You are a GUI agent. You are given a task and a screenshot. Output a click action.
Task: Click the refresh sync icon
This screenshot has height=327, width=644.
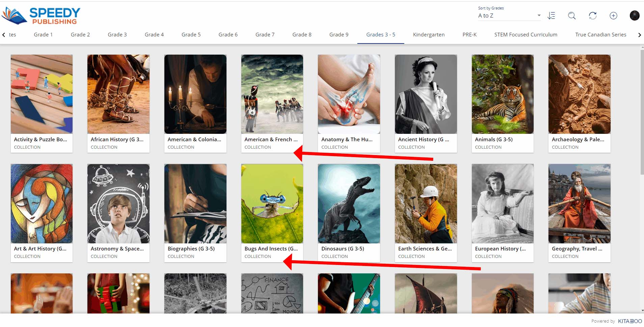coord(593,16)
